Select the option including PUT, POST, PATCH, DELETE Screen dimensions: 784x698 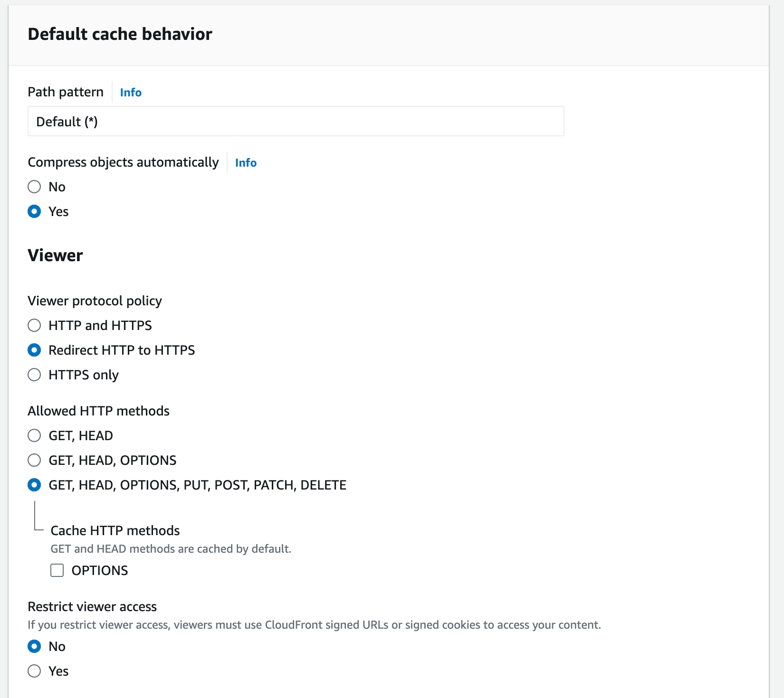[x=34, y=485]
